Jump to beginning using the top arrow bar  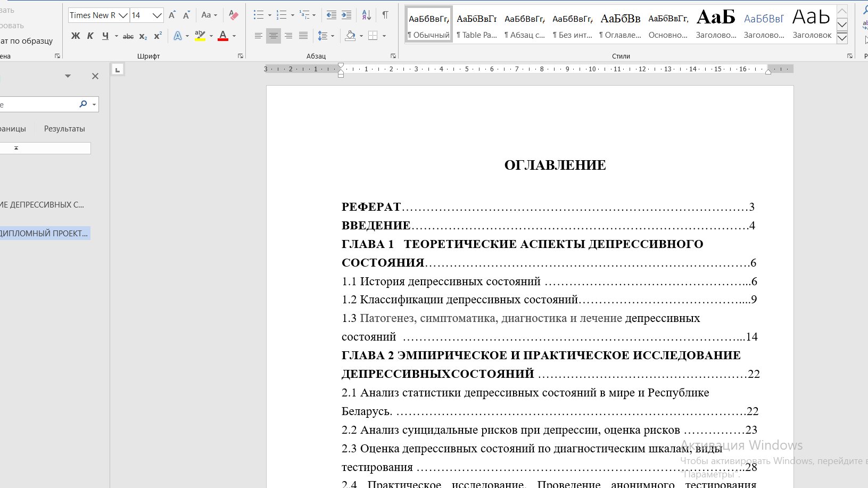(x=45, y=148)
